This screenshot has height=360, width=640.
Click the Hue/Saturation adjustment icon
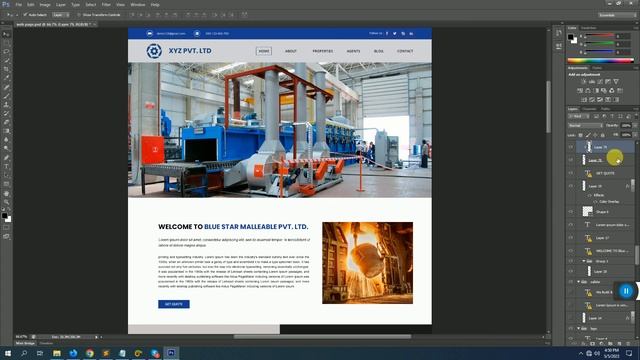(x=580, y=91)
